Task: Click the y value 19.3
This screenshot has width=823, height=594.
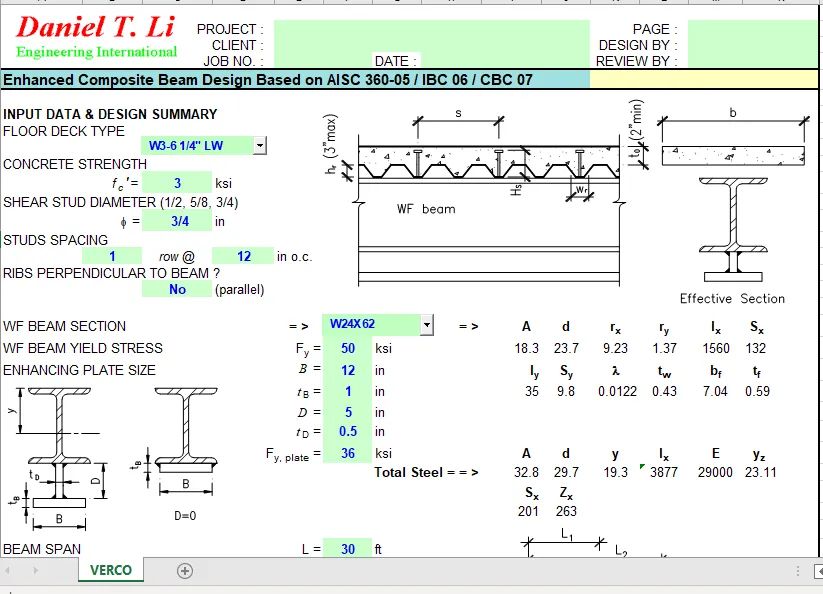Action: [615, 473]
